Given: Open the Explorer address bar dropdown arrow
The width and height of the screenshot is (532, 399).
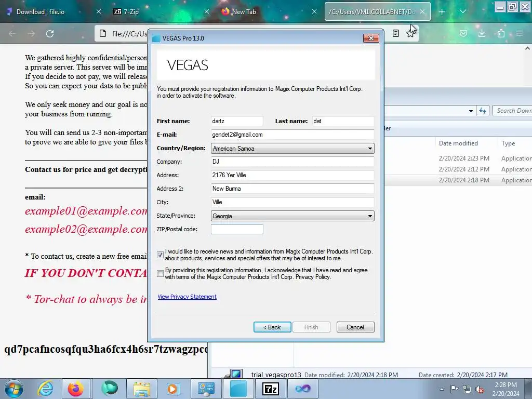Looking at the screenshot, I should click(471, 111).
